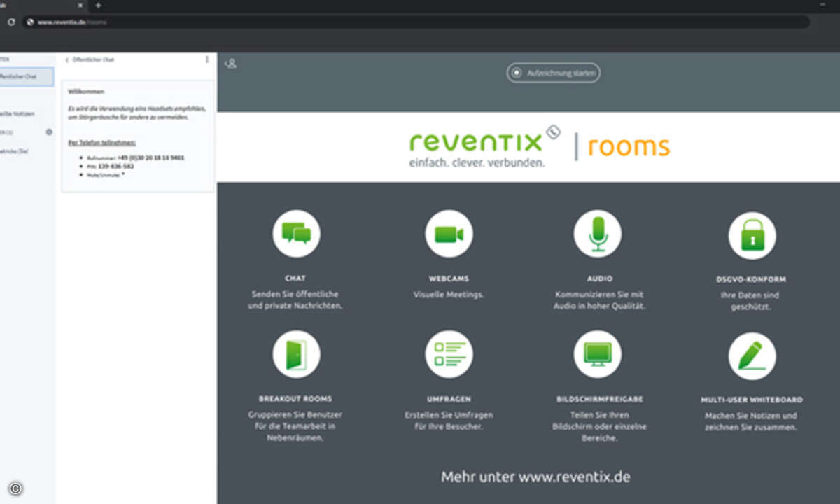Click the Umfragen poll list icon
The height and width of the screenshot is (504, 840).
point(449,354)
